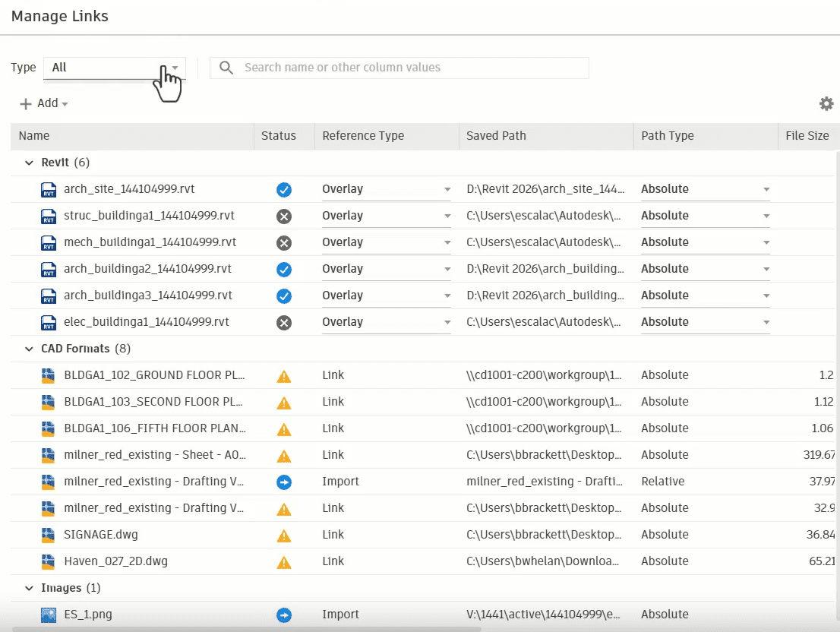Open Reference Type dropdown for arch_site_144104999.rvt
This screenshot has width=840, height=632.
click(x=447, y=189)
